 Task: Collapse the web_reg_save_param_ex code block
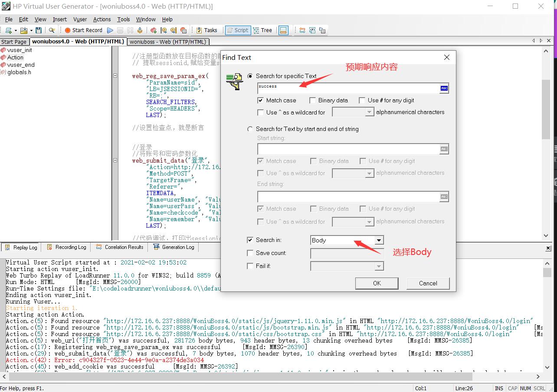click(115, 75)
